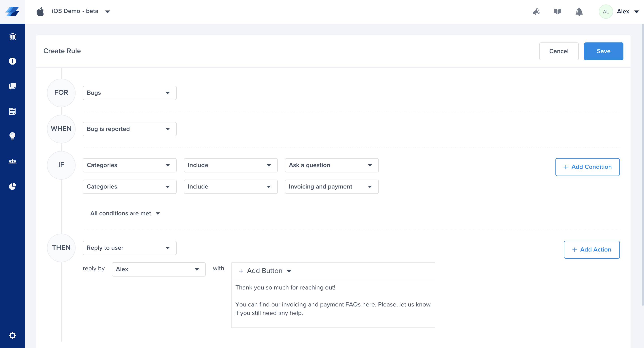Open the Bugs section in sidebar
Viewport: 644px width, 348px height.
tap(13, 37)
